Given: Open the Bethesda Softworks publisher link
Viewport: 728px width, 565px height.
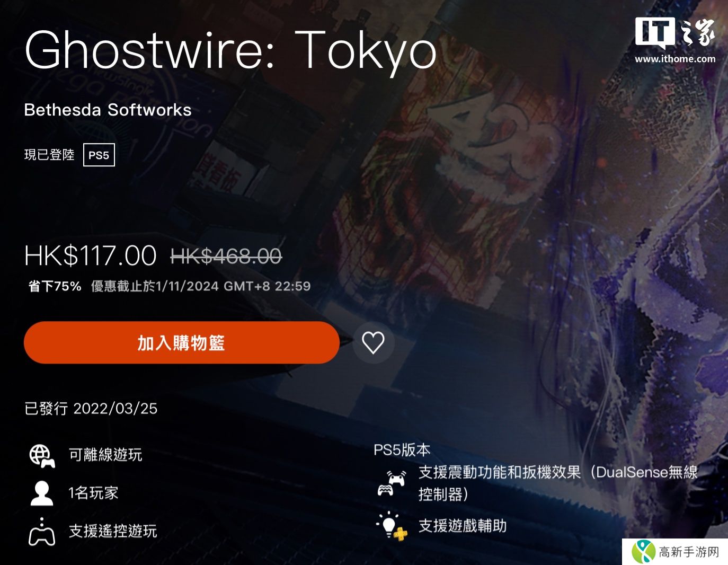Looking at the screenshot, I should pos(108,110).
